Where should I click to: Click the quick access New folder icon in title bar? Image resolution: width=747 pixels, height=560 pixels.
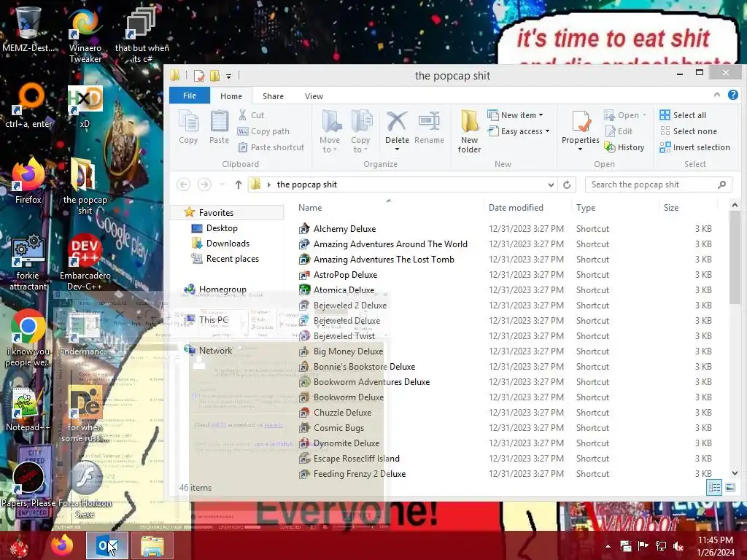point(215,76)
